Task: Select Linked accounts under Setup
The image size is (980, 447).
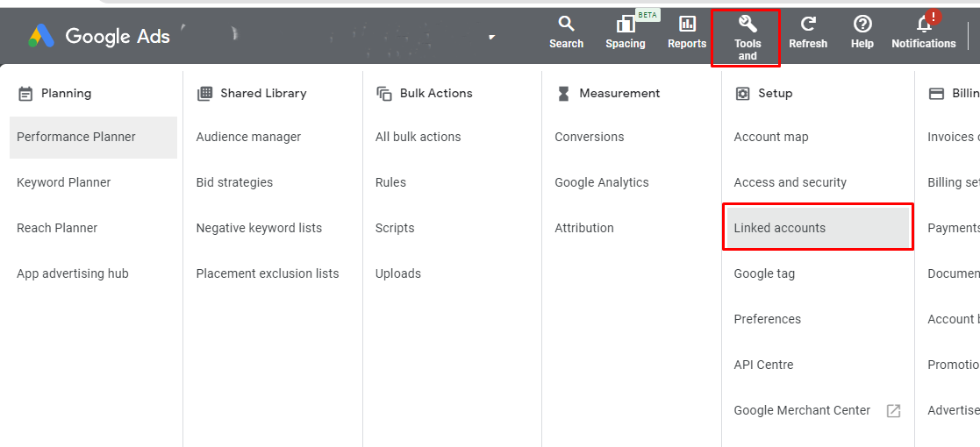Action: click(x=818, y=228)
